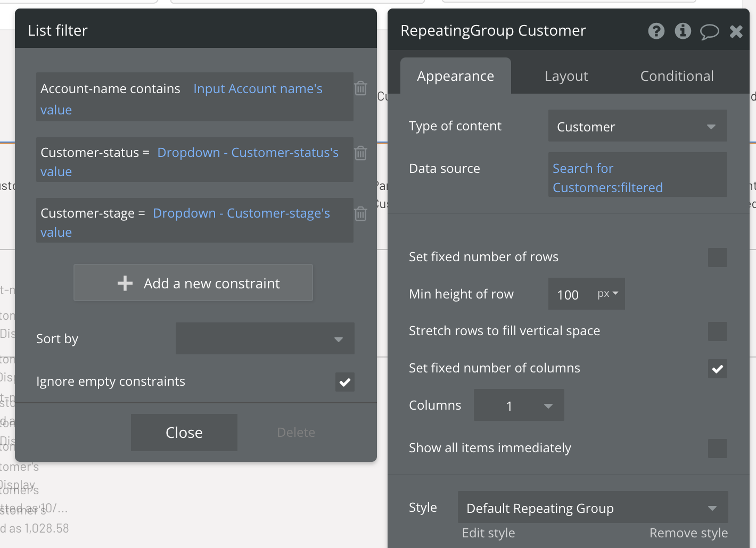Viewport: 756px width, 548px height.
Task: Switch to the Layout tab
Action: point(566,77)
